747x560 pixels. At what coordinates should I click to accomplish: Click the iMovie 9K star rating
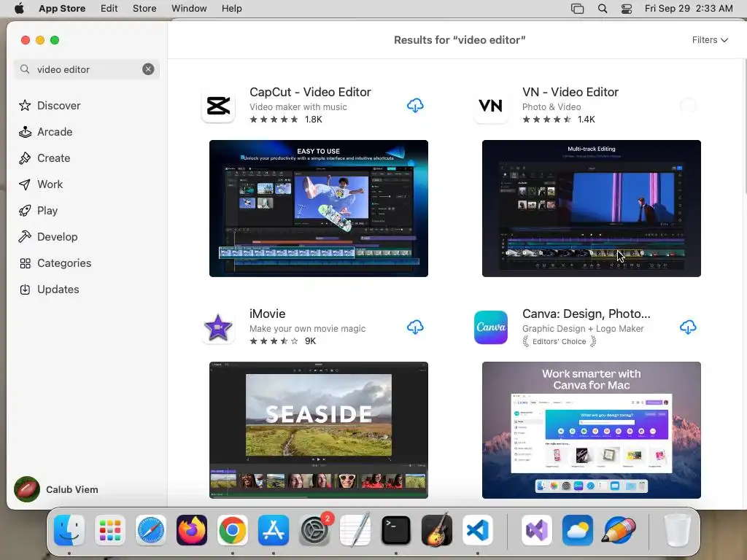tap(283, 341)
